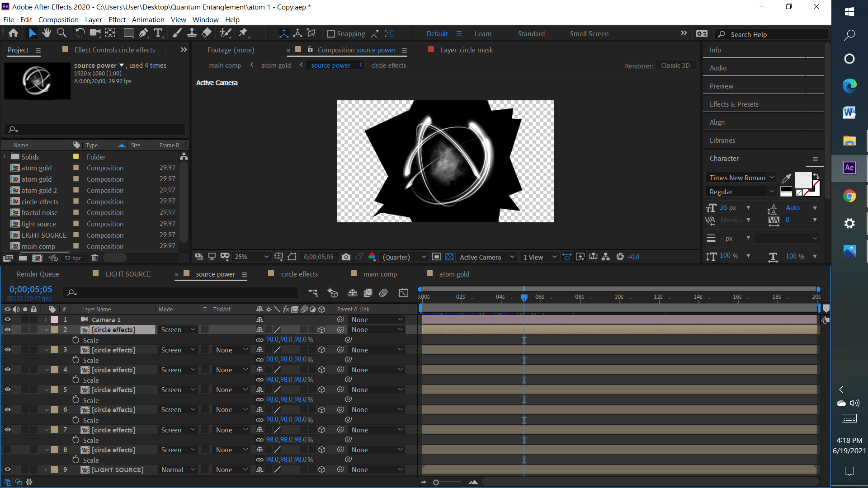Take a snapshot with camera icon
This screenshot has height=488, width=868.
click(346, 257)
